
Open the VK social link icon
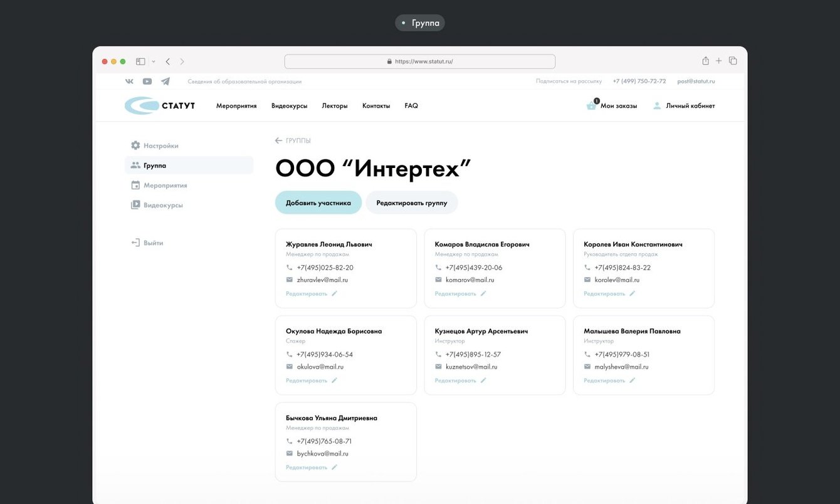pyautogui.click(x=129, y=81)
